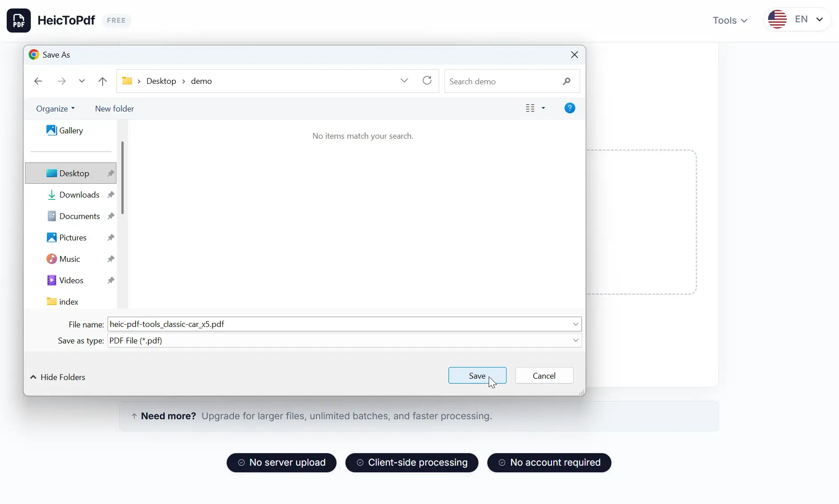
Task: Click the Save button
Action: click(477, 376)
